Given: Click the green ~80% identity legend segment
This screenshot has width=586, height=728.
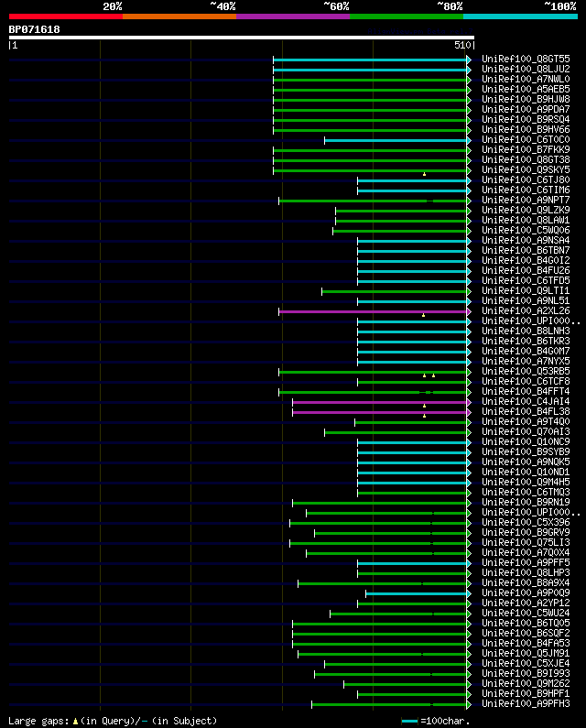Looking at the screenshot, I should tap(407, 16).
